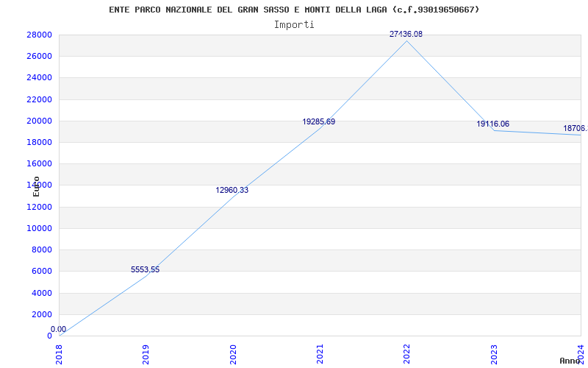
Task: Click the 2020 x-axis year label
Action: (x=233, y=355)
